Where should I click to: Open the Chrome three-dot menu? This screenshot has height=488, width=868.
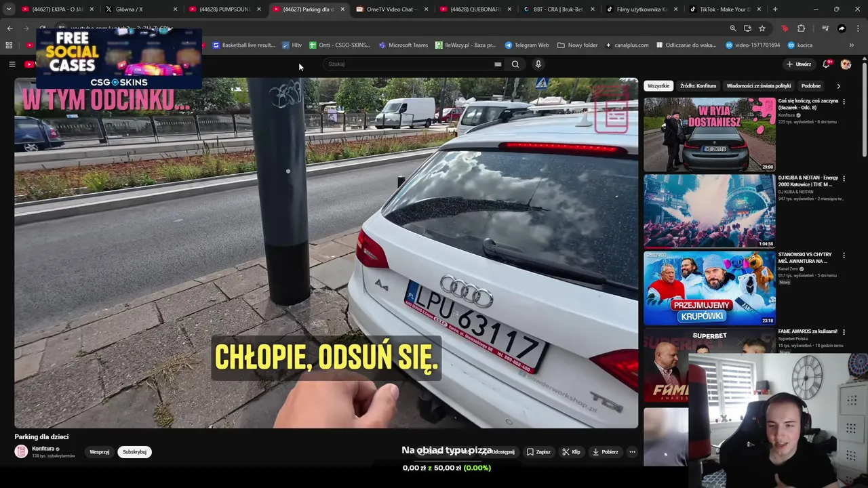click(x=859, y=28)
